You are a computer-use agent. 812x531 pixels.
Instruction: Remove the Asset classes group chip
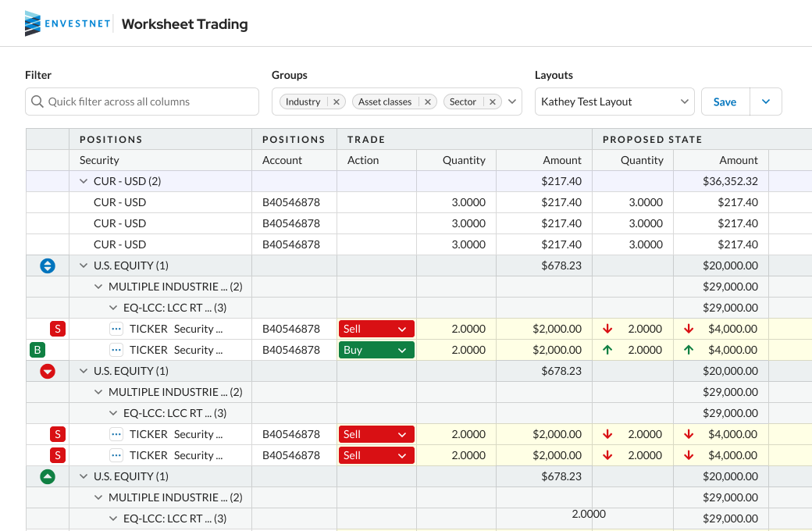[427, 102]
